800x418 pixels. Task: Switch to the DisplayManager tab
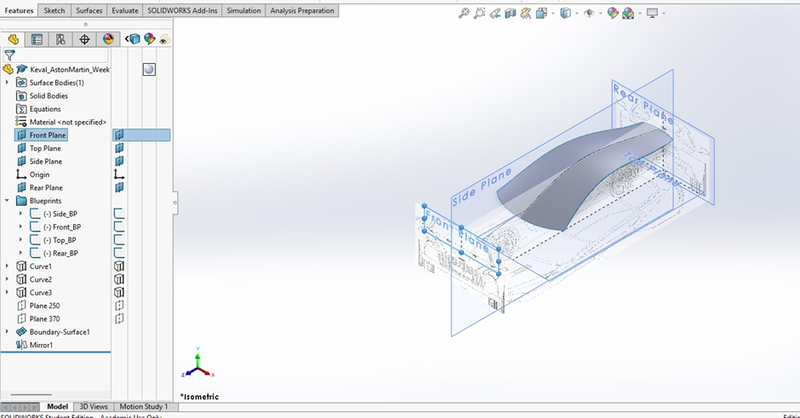(x=108, y=39)
